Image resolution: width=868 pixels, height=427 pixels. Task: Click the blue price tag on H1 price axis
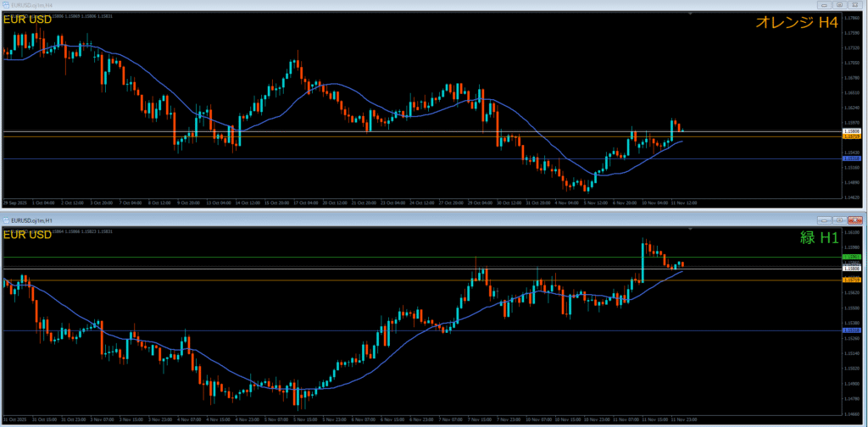click(852, 330)
